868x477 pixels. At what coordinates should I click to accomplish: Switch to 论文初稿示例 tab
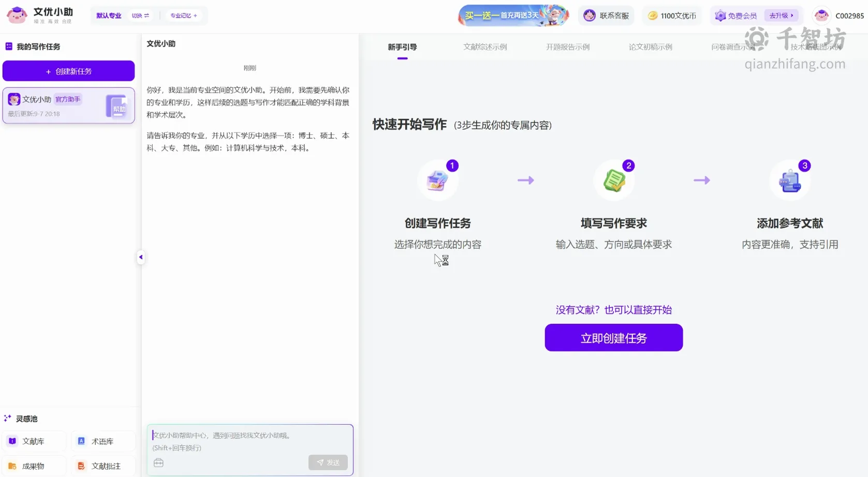[651, 47]
